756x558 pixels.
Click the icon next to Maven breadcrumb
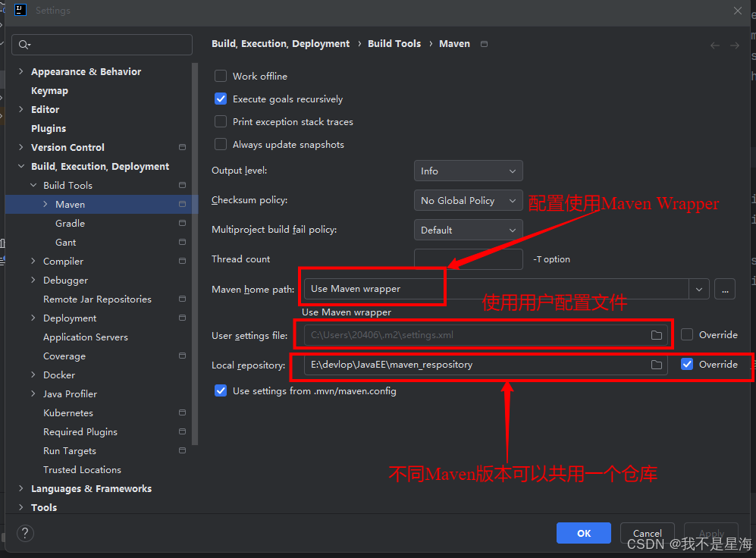484,44
